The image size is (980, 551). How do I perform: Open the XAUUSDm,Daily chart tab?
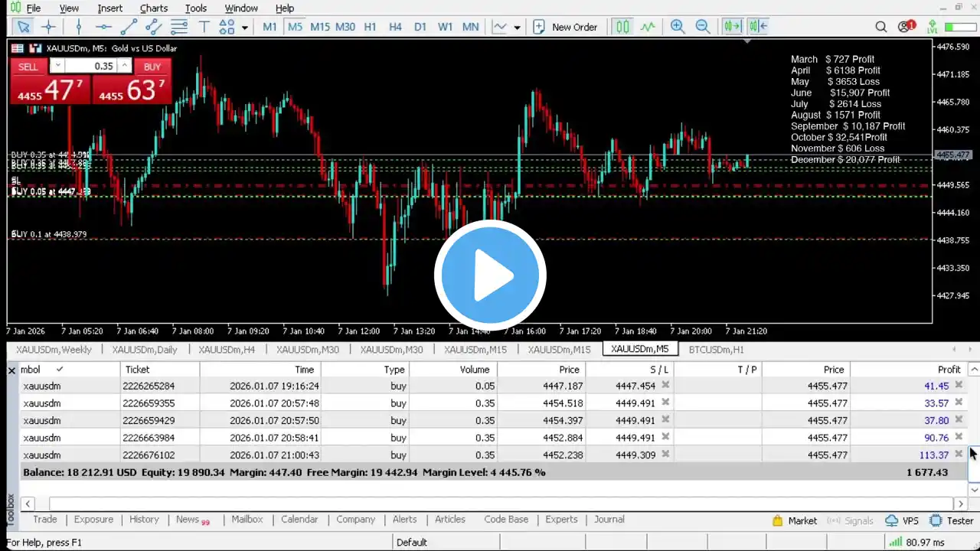coord(145,350)
